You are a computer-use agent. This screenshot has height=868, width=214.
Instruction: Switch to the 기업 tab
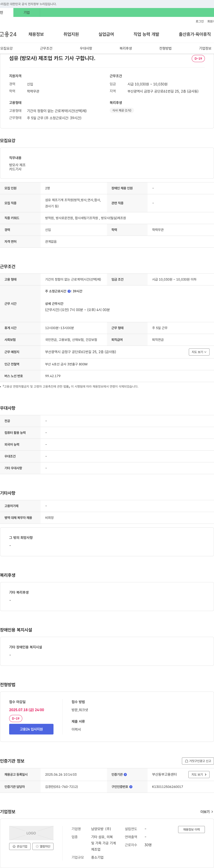click(x=27, y=12)
